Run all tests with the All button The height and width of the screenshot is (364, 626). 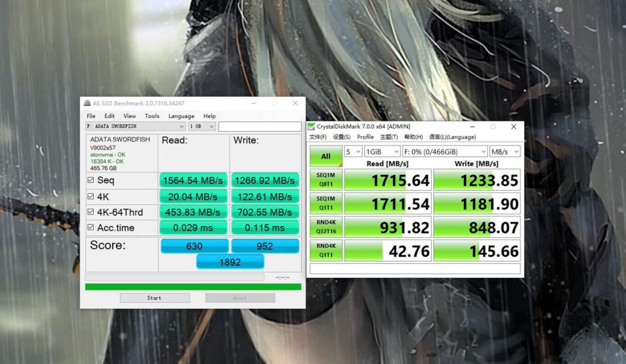click(325, 156)
